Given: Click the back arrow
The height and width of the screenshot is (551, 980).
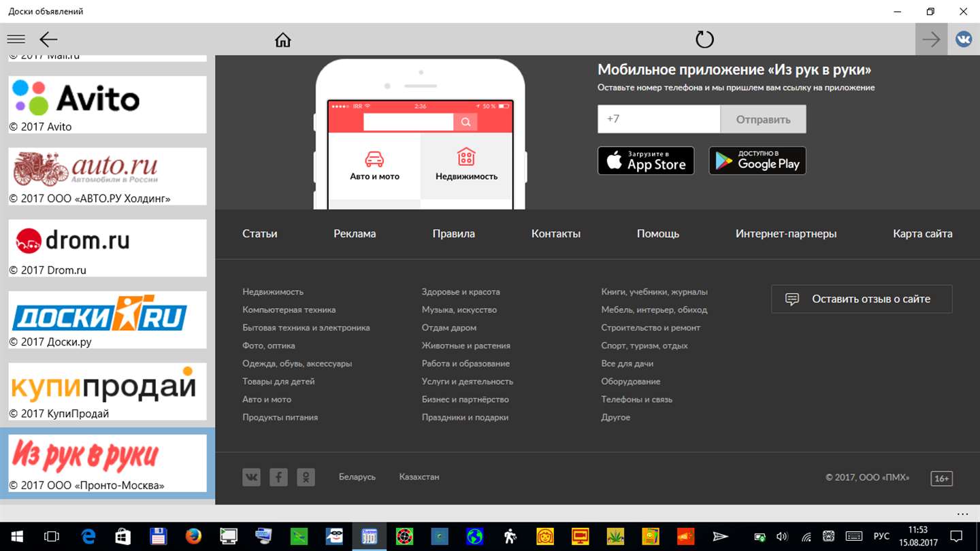Looking at the screenshot, I should click(x=48, y=39).
